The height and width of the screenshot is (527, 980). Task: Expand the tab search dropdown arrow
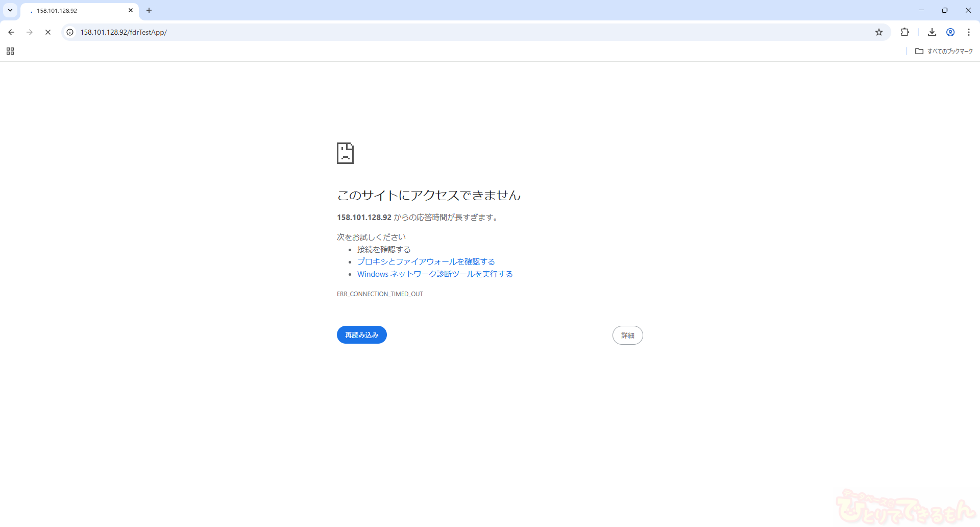(10, 10)
